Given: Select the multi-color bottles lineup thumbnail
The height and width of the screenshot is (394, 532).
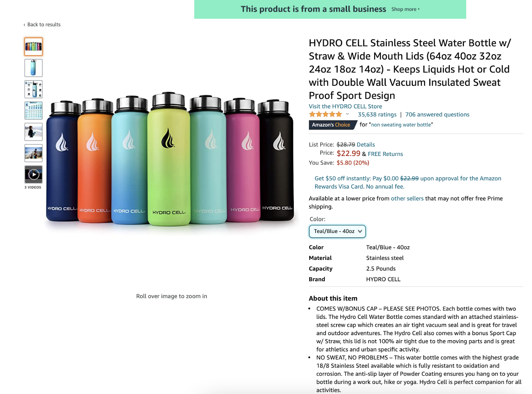Looking at the screenshot, I should (x=33, y=47).
